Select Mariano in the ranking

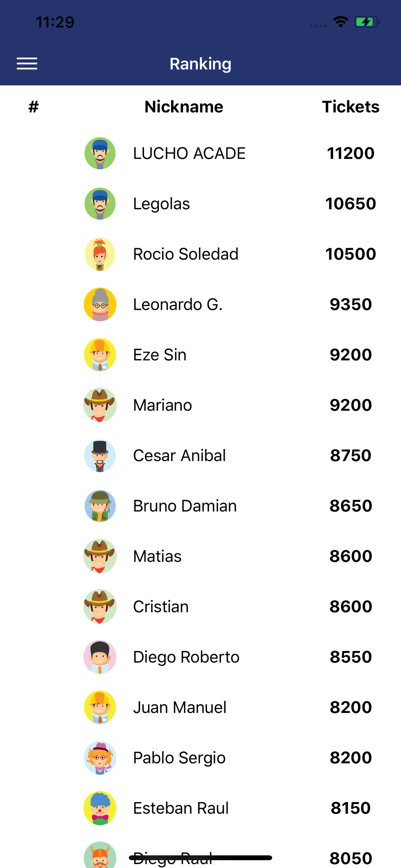click(x=200, y=405)
